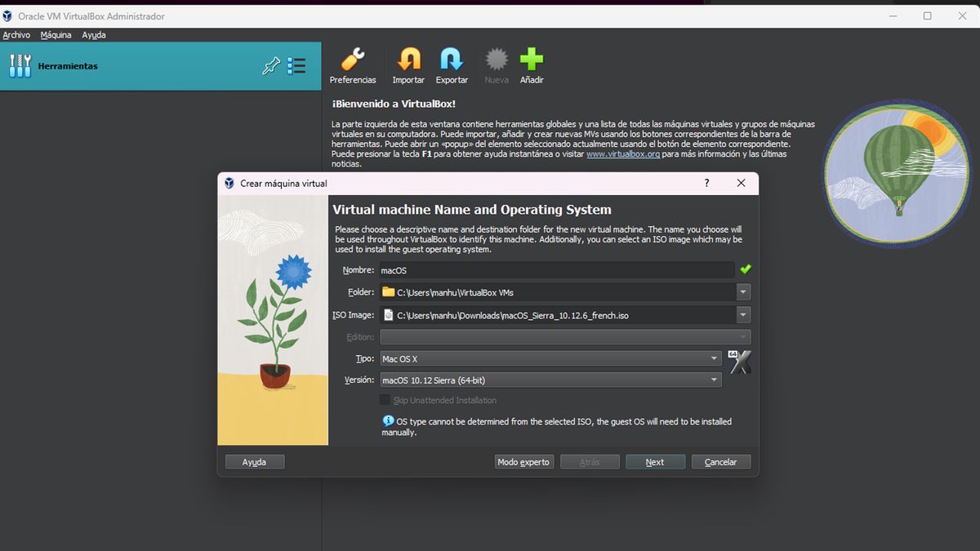This screenshot has width=980, height=551.
Task: Open the Archivo menu
Action: (x=16, y=34)
